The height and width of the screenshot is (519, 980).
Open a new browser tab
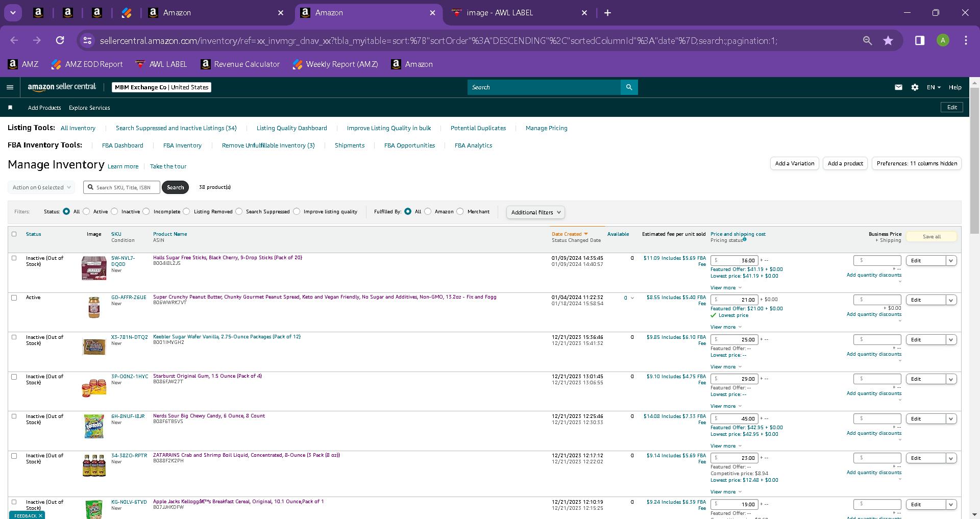[x=607, y=13]
